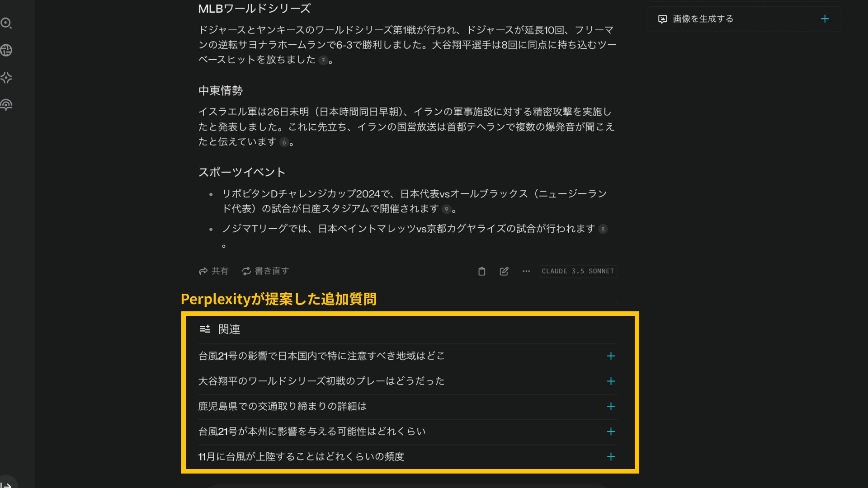This screenshot has width=868, height=488.
Task: Click the antenna/feed icon in sidebar
Action: [7, 104]
